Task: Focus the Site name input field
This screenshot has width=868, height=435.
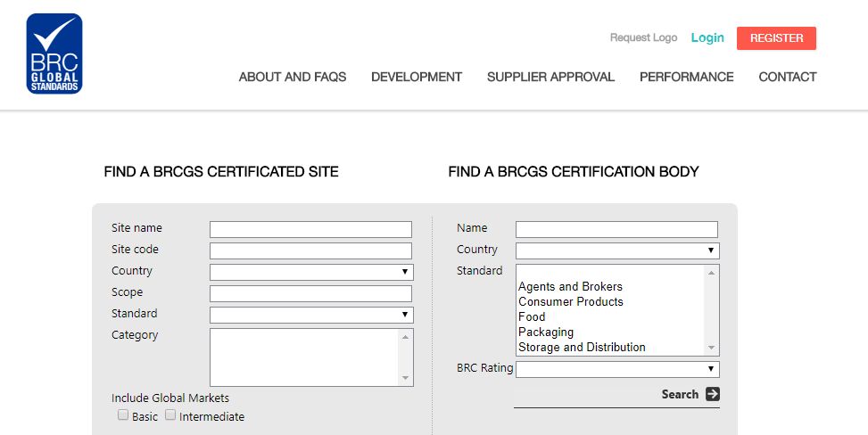Action: click(310, 229)
